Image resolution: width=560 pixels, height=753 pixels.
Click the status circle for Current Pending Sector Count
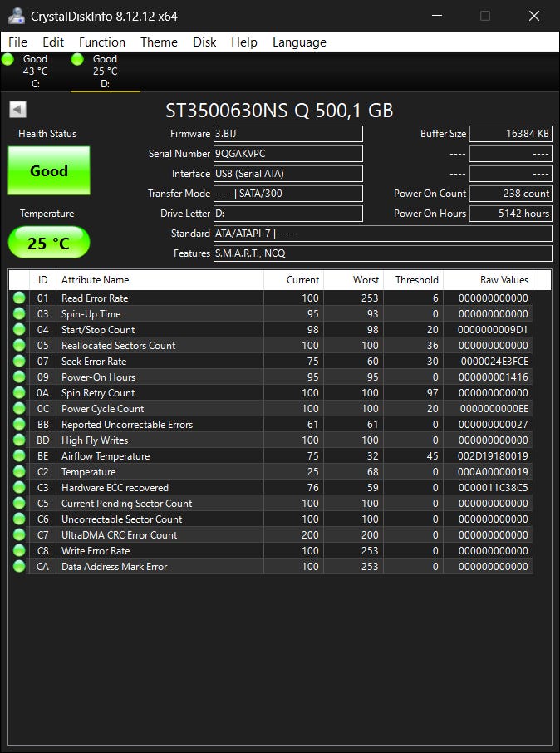click(19, 504)
